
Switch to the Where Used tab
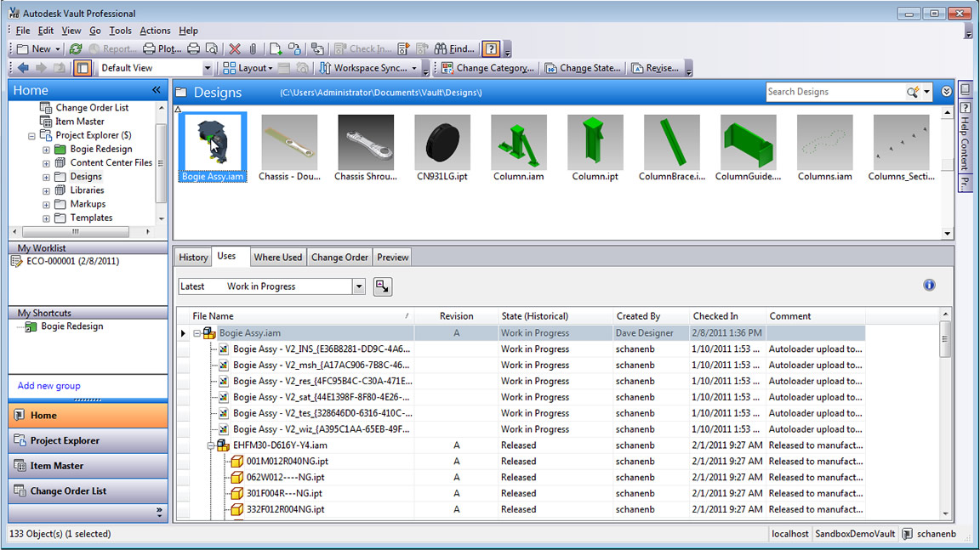277,258
